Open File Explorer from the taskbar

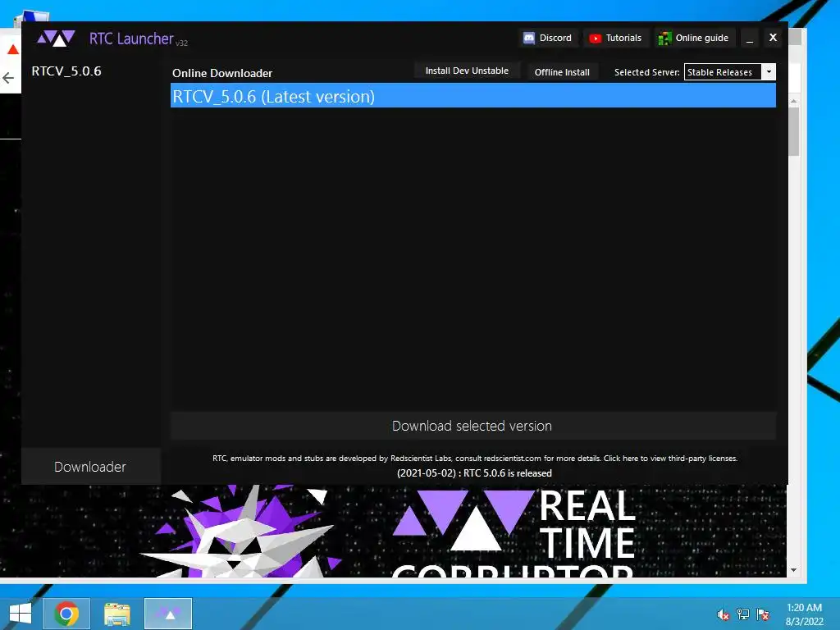point(116,614)
